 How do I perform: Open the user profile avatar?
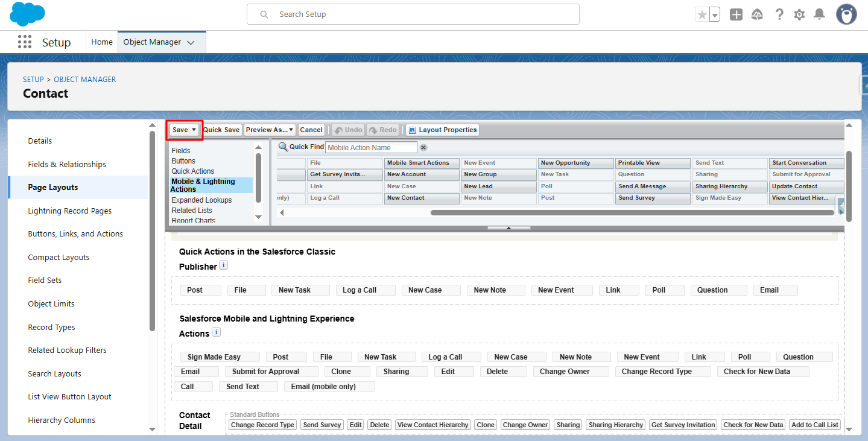(846, 14)
